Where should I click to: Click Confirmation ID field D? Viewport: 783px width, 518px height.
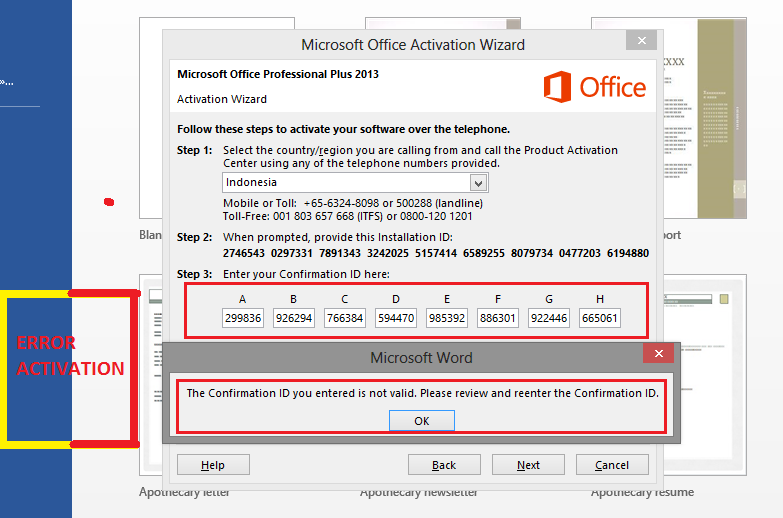pyautogui.click(x=396, y=318)
